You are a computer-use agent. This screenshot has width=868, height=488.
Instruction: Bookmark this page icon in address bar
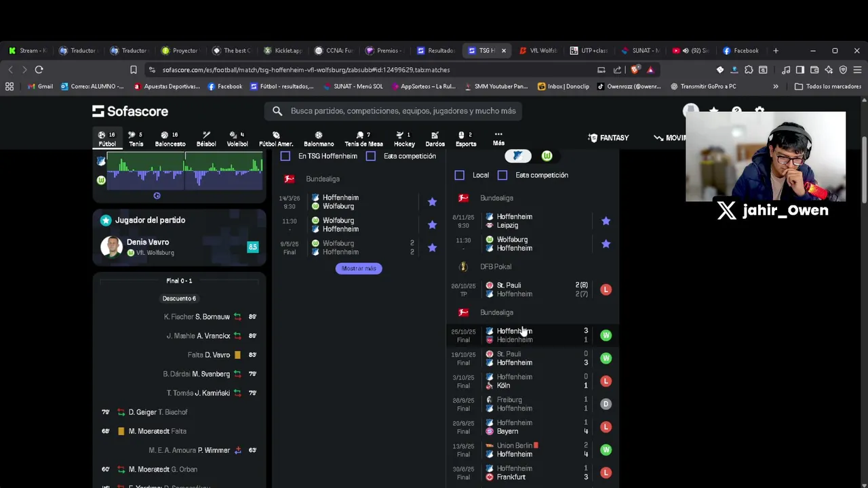pyautogui.click(x=134, y=70)
